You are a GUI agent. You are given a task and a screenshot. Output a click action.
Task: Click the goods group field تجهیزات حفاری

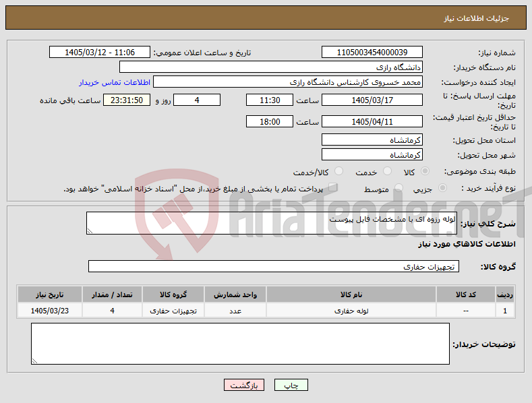(x=274, y=266)
